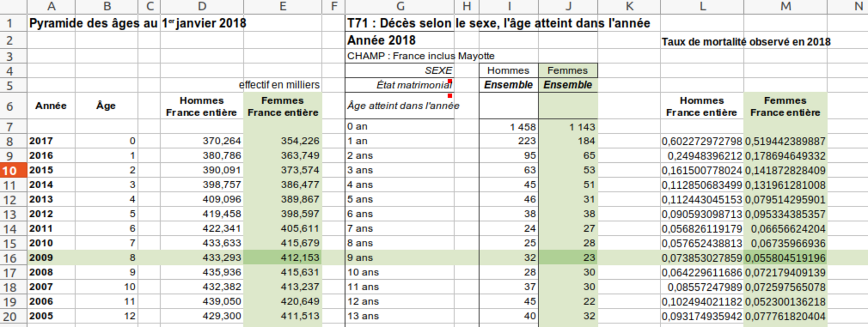The image size is (868, 327).
Task: Select column M header
Action: click(785, 6)
